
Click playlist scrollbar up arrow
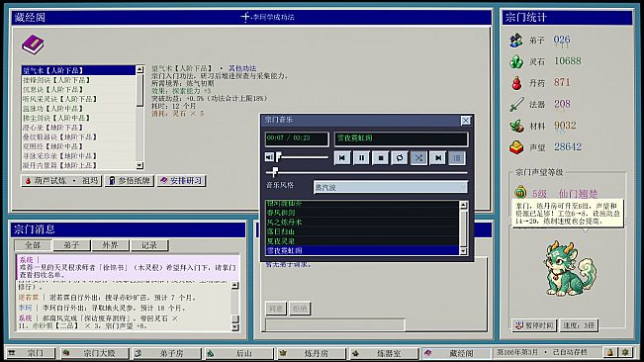463,205
